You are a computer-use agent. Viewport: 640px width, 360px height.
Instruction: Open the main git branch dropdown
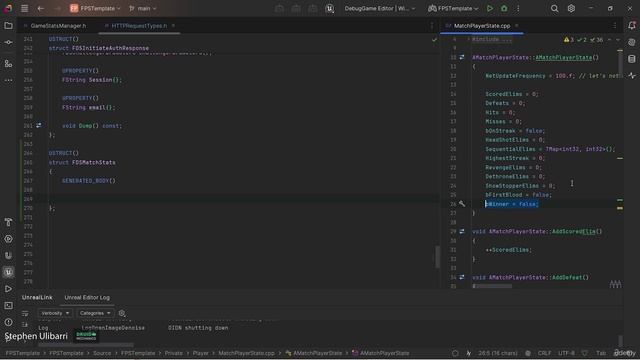[x=142, y=8]
